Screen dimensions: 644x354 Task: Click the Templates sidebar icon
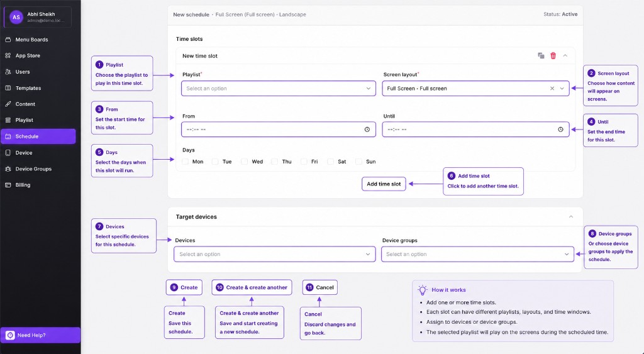(x=8, y=88)
